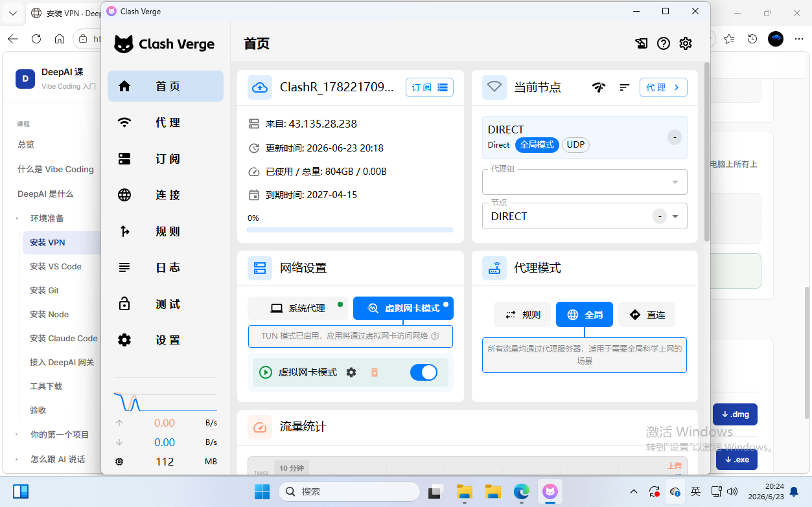Open 安装 Git in browser sidebar
This screenshot has width=812, height=507.
click(x=45, y=290)
